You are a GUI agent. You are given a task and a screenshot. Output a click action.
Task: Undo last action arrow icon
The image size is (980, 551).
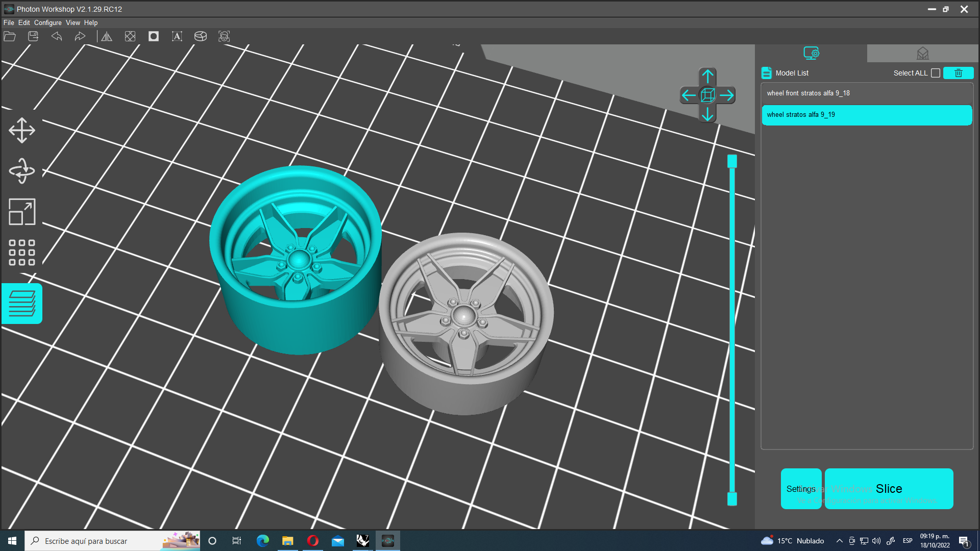[x=57, y=36]
